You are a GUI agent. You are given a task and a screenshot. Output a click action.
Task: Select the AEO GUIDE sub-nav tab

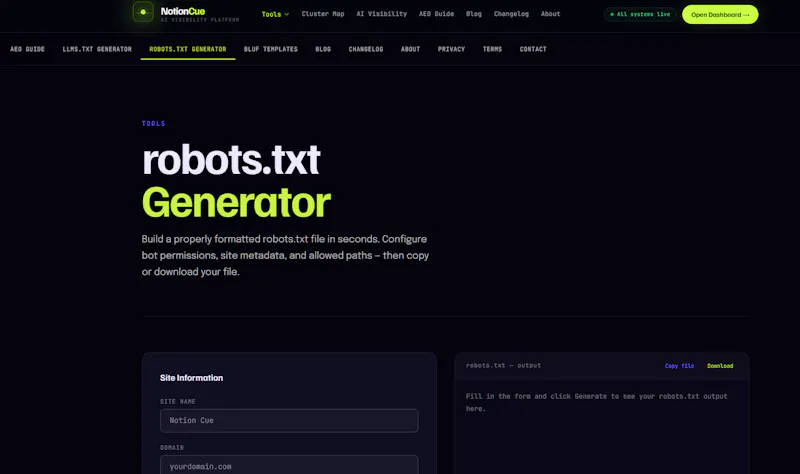[x=28, y=49]
